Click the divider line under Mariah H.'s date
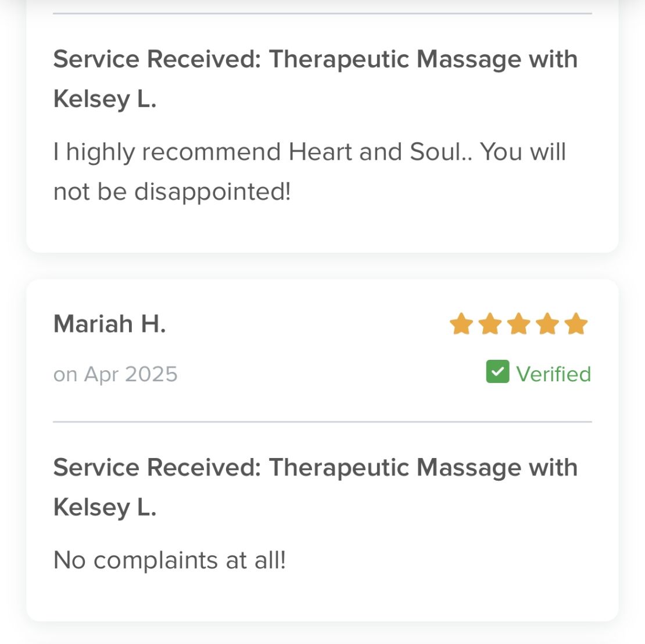Image resolution: width=645 pixels, height=644 pixels. click(x=322, y=421)
